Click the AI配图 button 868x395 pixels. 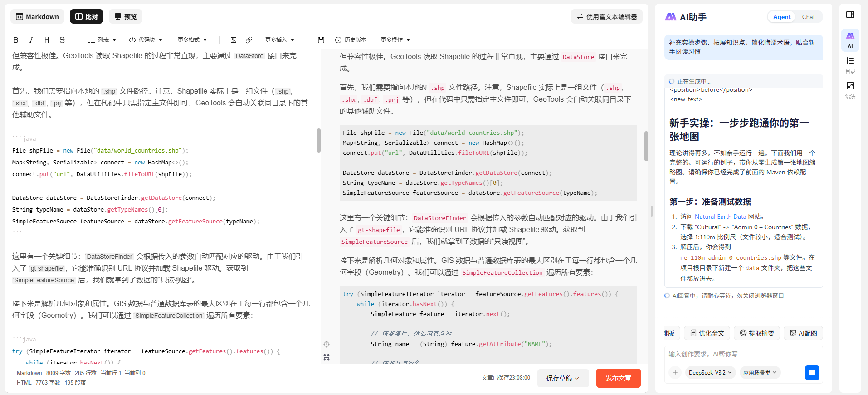click(803, 333)
